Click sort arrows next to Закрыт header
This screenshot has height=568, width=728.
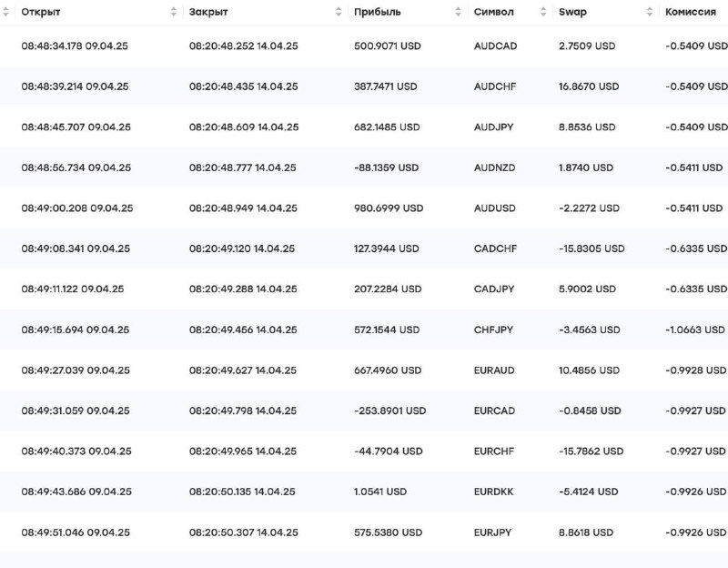(339, 12)
